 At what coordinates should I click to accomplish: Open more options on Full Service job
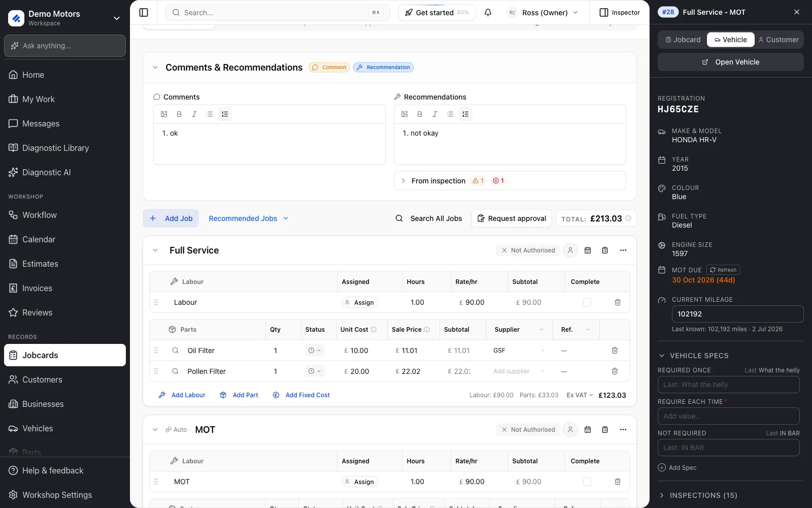[x=623, y=250]
